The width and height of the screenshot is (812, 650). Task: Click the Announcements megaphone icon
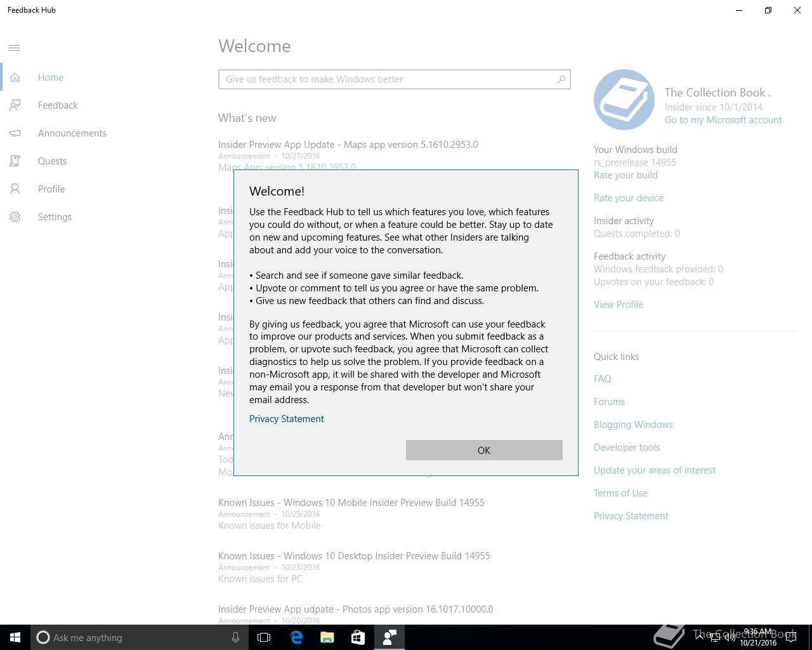15,133
